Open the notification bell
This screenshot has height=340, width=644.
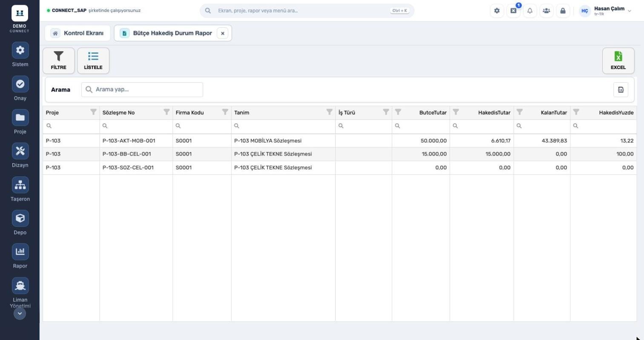coord(530,11)
